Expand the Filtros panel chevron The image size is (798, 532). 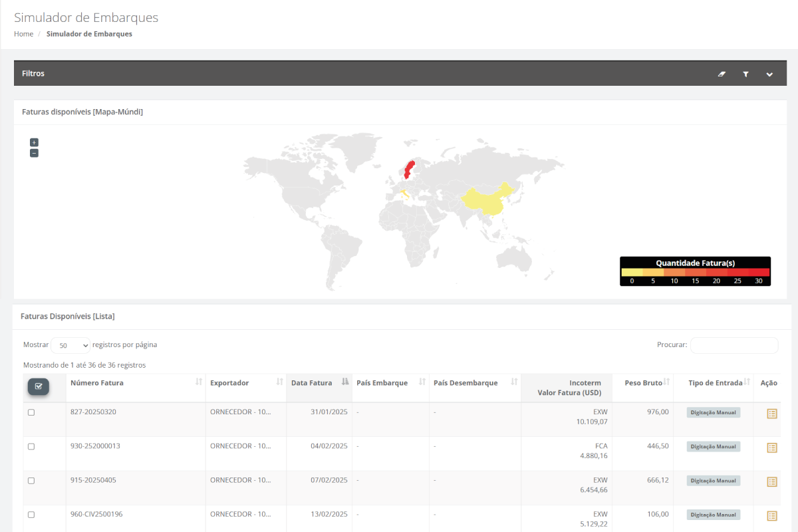(769, 74)
